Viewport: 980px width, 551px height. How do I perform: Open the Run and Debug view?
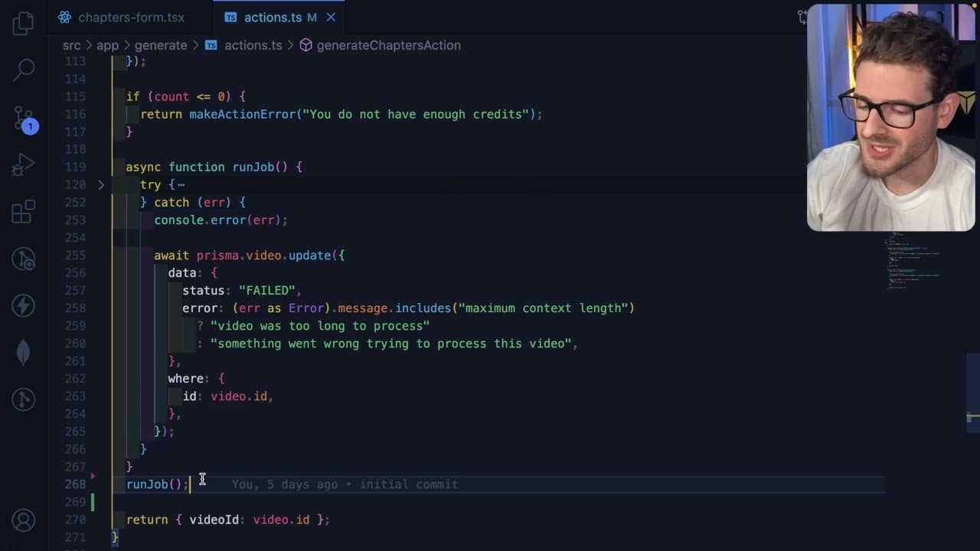(24, 165)
